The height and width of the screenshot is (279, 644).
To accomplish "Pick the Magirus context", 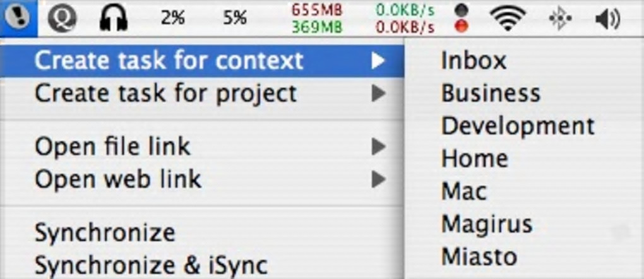I will pyautogui.click(x=486, y=223).
